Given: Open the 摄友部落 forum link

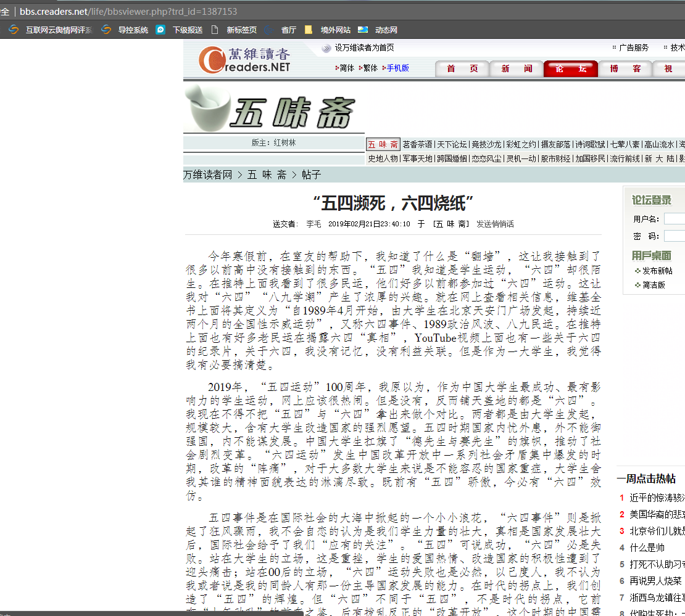Looking at the screenshot, I should click(x=555, y=144).
